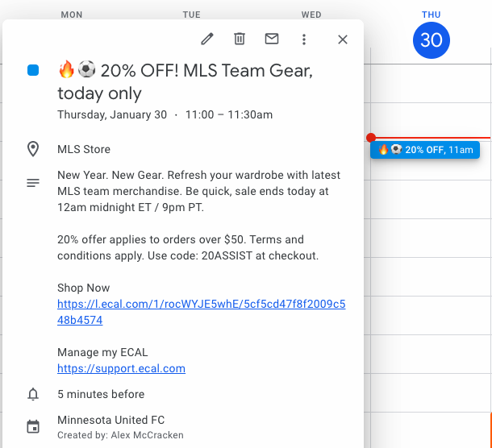Screen dimensions: 492x448
Task: Click the MON column header
Action: point(72,15)
